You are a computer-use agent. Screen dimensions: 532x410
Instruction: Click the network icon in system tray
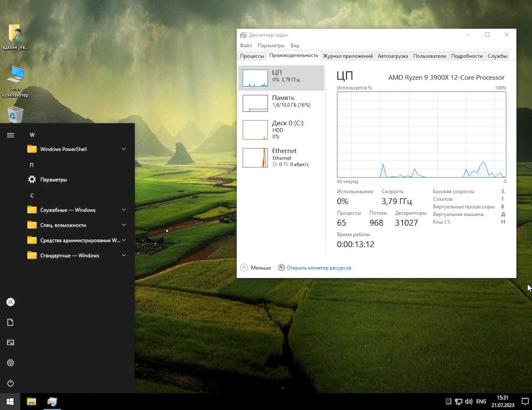458,402
